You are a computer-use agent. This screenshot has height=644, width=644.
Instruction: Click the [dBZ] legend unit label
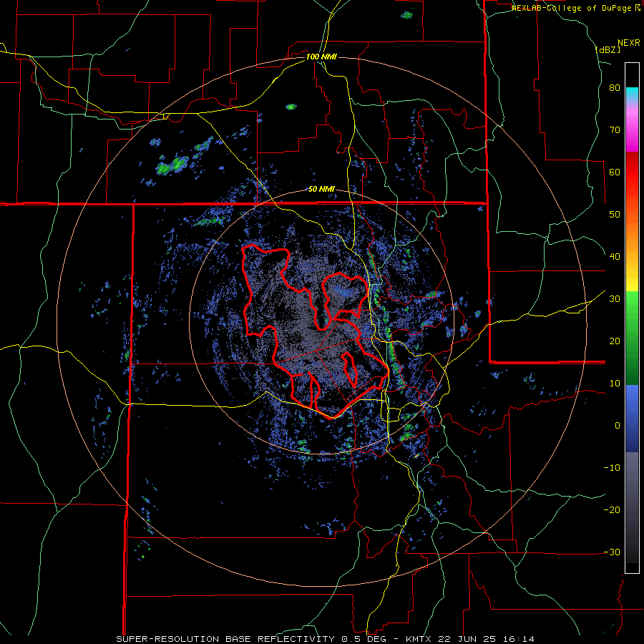point(608,50)
